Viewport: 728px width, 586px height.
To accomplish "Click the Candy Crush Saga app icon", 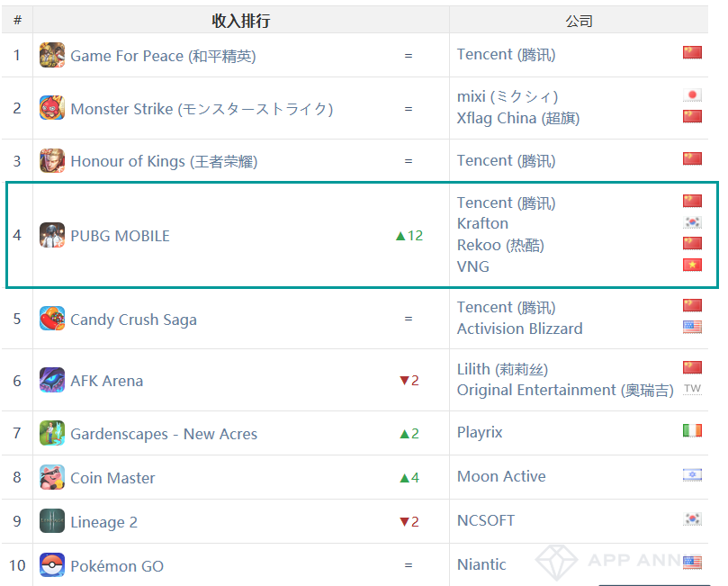I will click(52, 319).
